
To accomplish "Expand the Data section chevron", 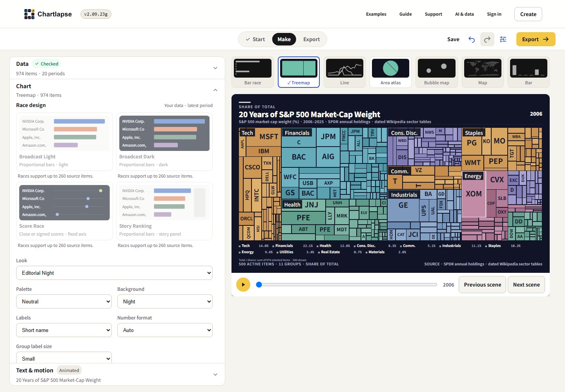I will point(215,68).
